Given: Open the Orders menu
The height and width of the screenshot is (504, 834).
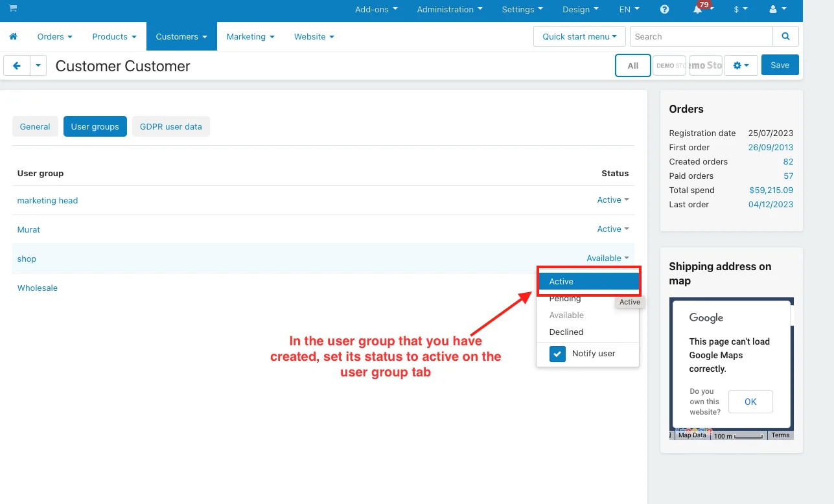Looking at the screenshot, I should coord(54,37).
